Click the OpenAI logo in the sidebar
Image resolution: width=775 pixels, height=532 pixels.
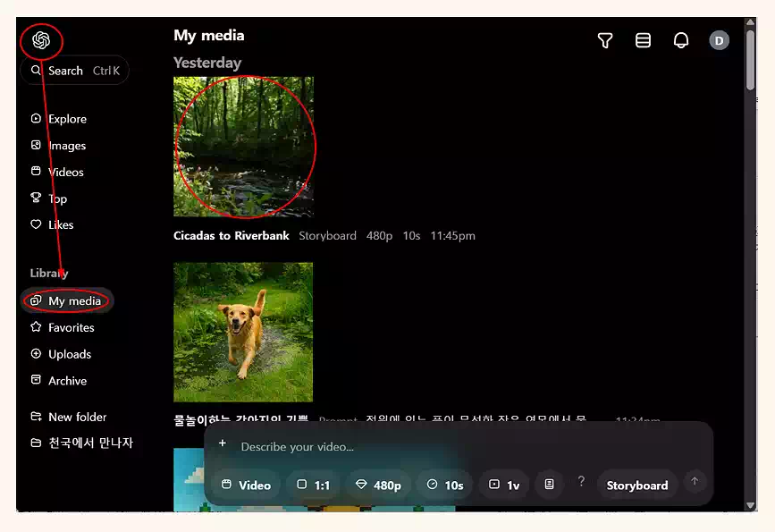[x=41, y=40]
